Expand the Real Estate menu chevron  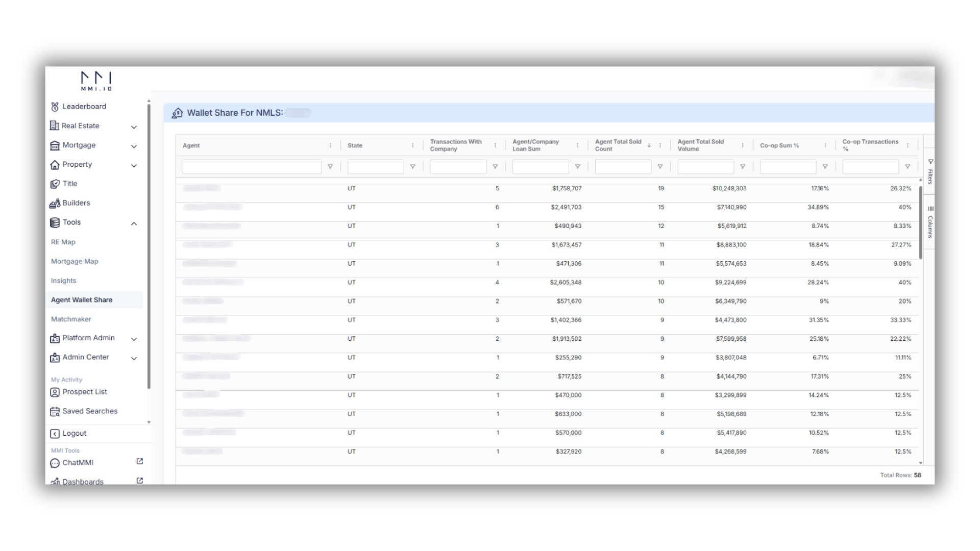[134, 127]
